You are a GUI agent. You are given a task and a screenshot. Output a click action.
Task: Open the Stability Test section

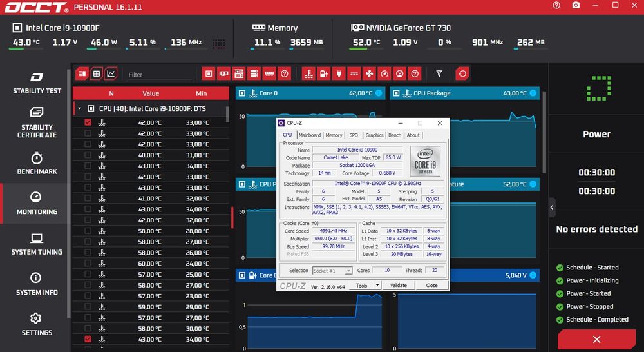(37, 83)
